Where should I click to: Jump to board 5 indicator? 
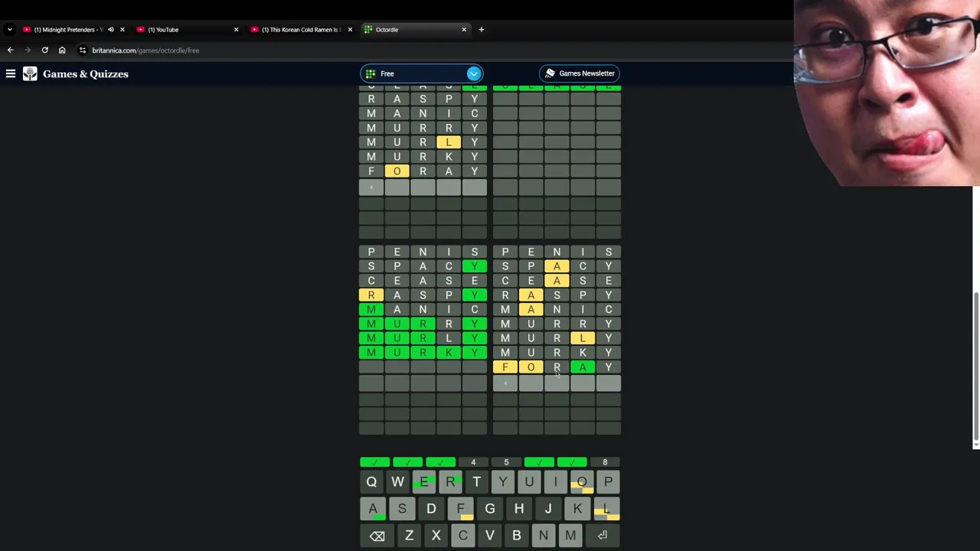coord(506,462)
